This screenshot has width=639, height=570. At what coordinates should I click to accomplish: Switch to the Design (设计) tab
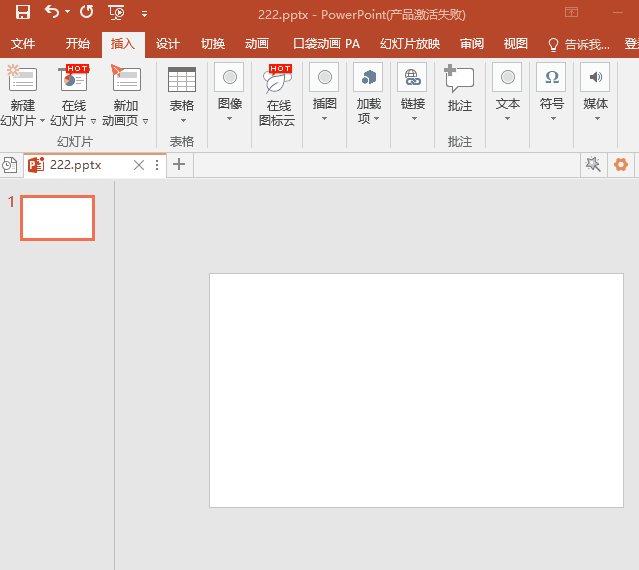click(168, 44)
